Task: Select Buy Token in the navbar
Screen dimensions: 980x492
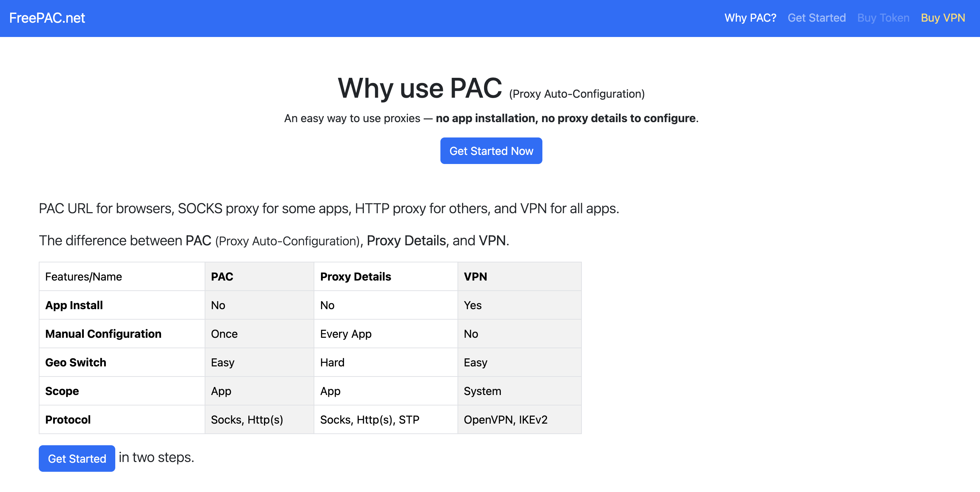Action: 883,17
